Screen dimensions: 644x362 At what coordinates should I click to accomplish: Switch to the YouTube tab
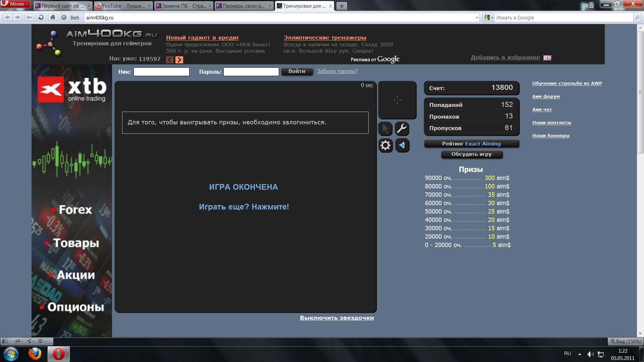click(123, 6)
